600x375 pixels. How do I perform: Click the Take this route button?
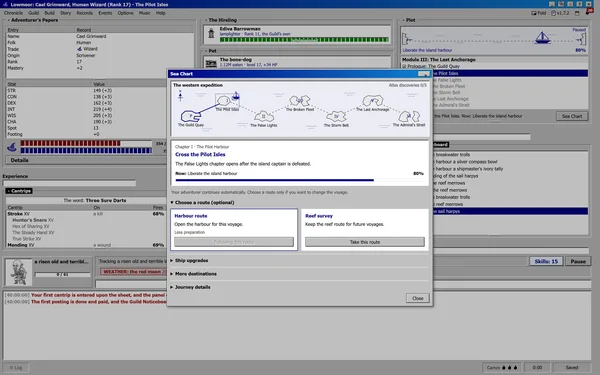tap(365, 242)
